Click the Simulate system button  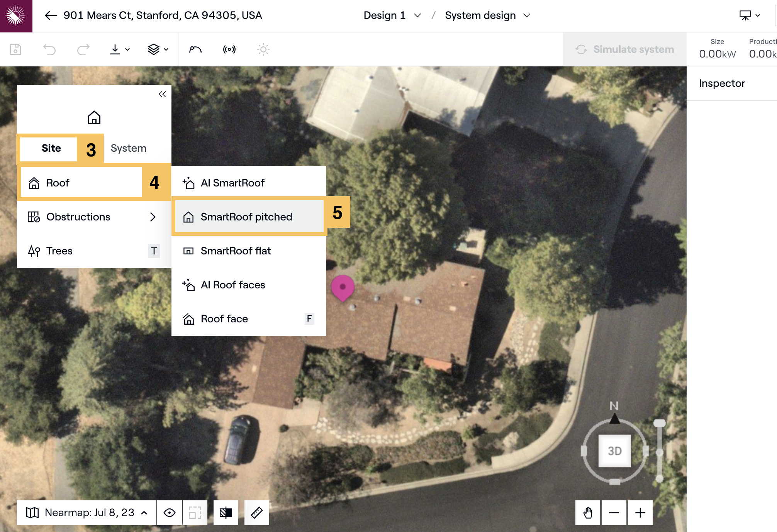pos(624,49)
